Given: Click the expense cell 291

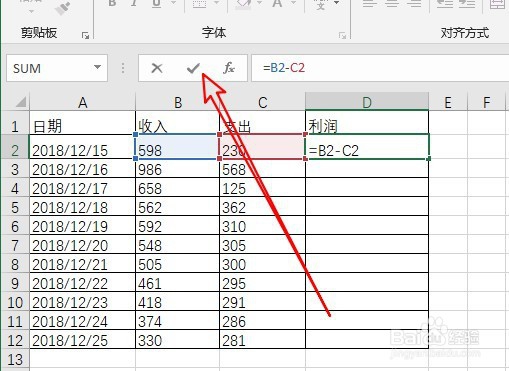Looking at the screenshot, I should click(x=263, y=301).
